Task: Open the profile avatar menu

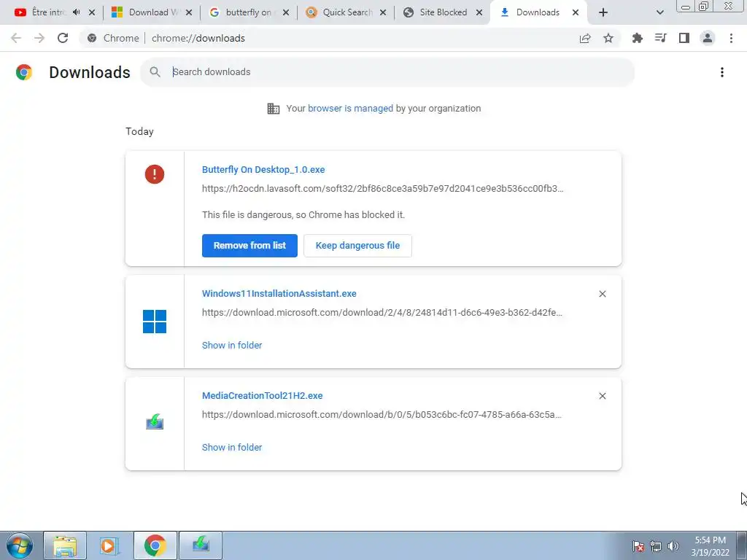Action: (708, 38)
